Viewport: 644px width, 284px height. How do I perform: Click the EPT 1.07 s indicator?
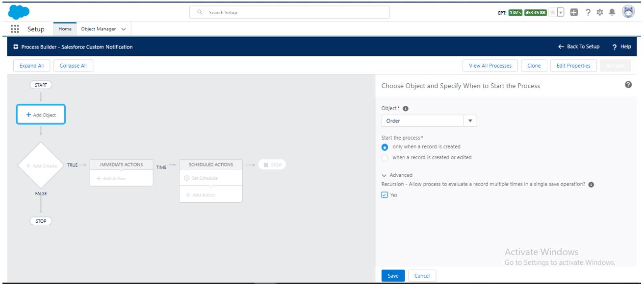pyautogui.click(x=515, y=12)
